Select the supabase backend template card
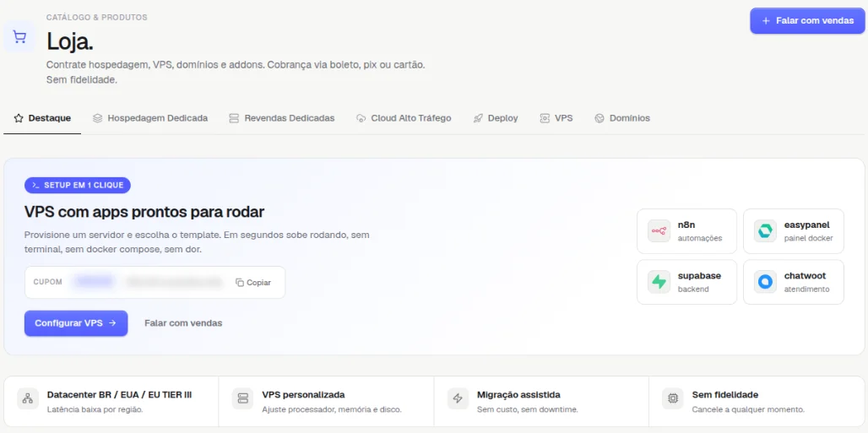The width and height of the screenshot is (868, 433). click(687, 282)
